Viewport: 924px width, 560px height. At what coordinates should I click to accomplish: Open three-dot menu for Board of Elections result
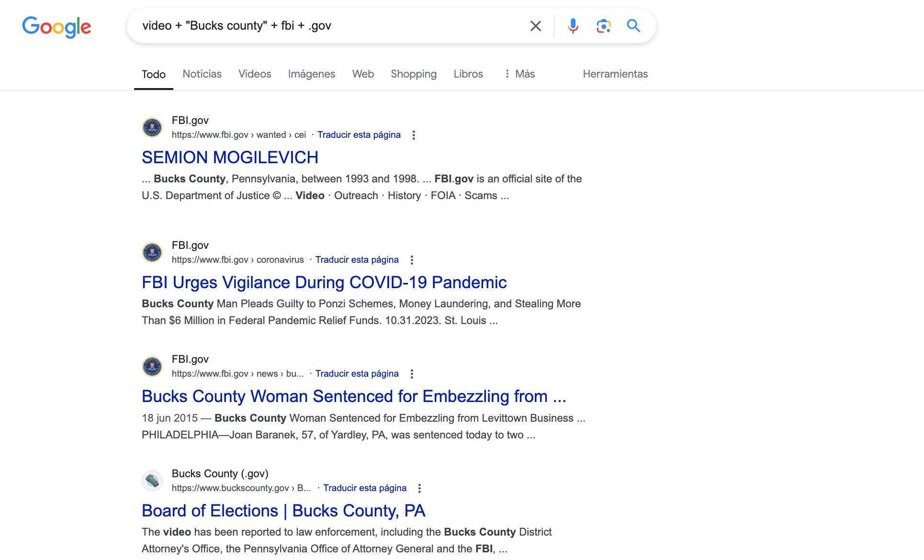419,488
